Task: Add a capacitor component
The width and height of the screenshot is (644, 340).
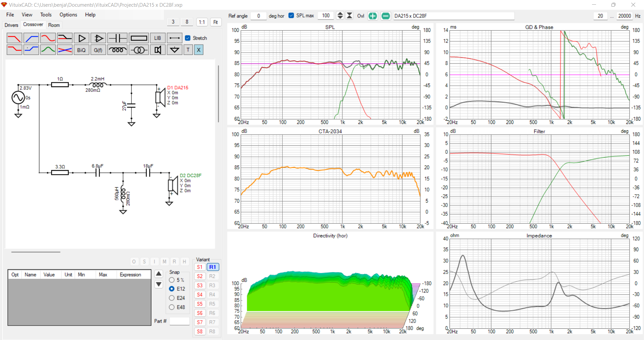Action: [117, 38]
